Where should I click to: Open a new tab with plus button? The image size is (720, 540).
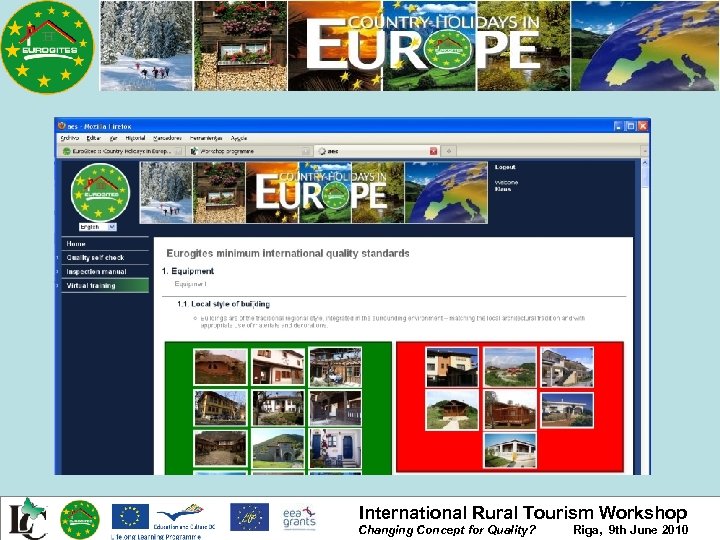click(x=449, y=151)
